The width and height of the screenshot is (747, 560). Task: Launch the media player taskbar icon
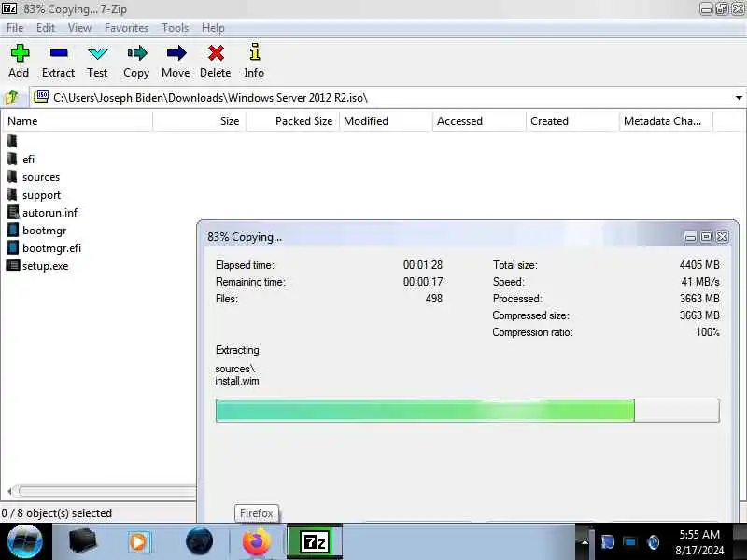pyautogui.click(x=139, y=542)
